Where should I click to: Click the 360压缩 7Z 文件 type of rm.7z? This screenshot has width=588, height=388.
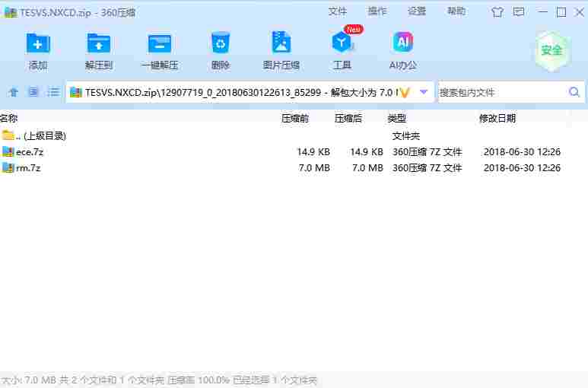point(427,168)
